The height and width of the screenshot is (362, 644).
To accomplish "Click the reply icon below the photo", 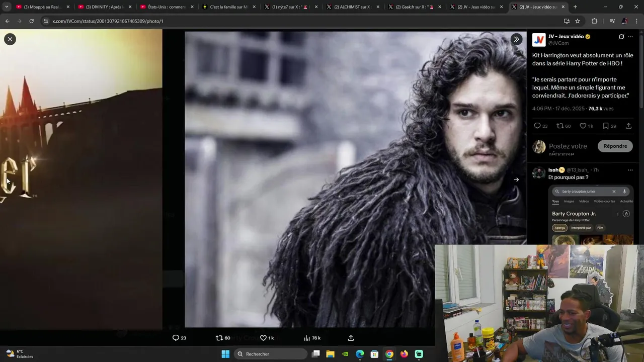I will pos(176,338).
